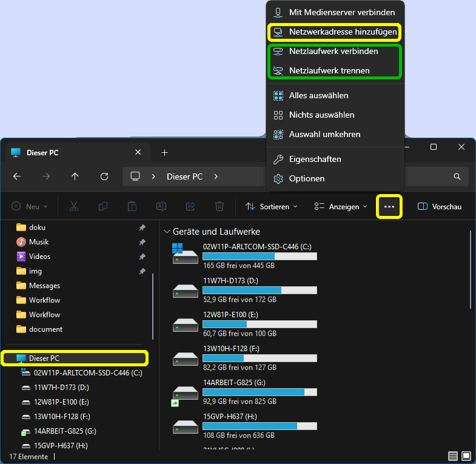Click the Cut scissors icon in toolbar
The image size is (476, 464).
click(74, 207)
